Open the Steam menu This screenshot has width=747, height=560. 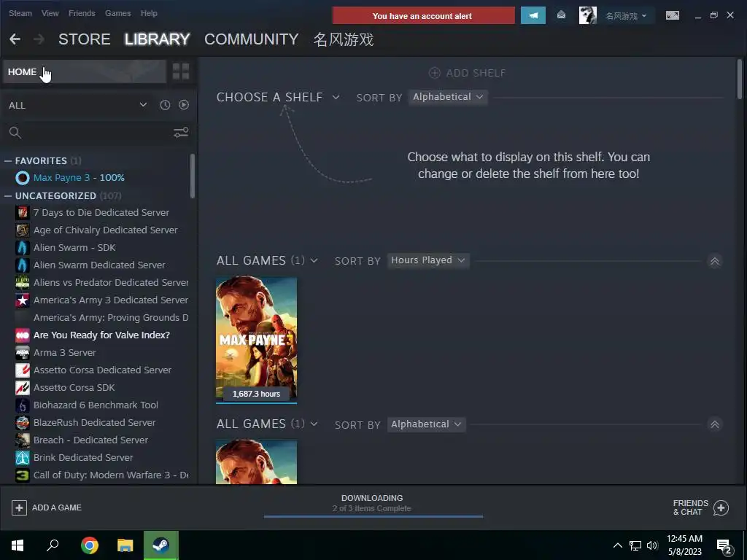[20, 13]
